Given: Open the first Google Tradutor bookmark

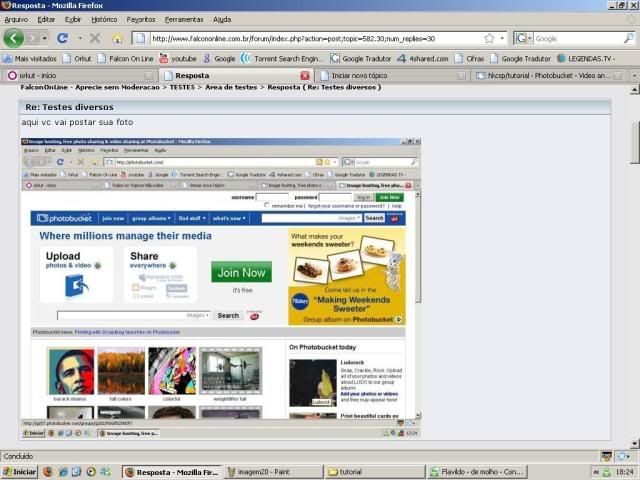Looking at the screenshot, I should click(360, 58).
